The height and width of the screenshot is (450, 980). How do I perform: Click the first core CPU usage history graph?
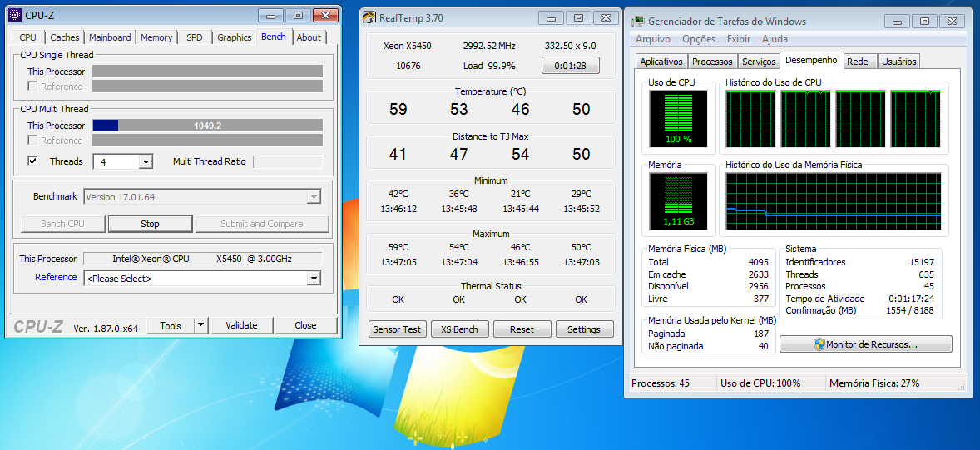pos(750,119)
